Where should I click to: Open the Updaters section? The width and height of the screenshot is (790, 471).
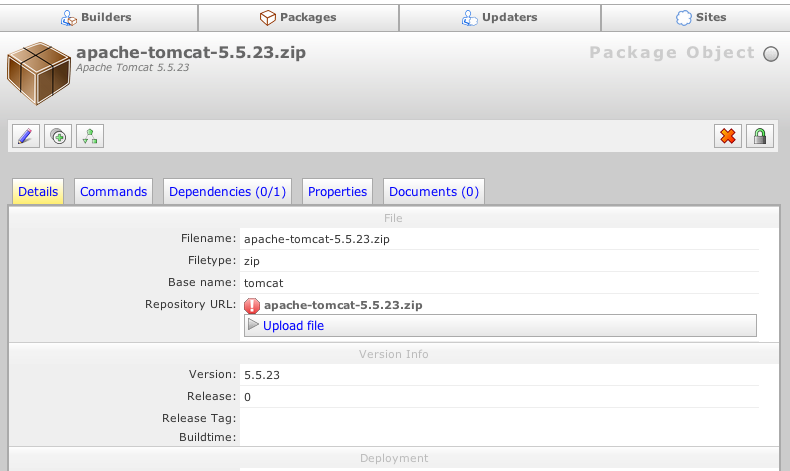[500, 18]
